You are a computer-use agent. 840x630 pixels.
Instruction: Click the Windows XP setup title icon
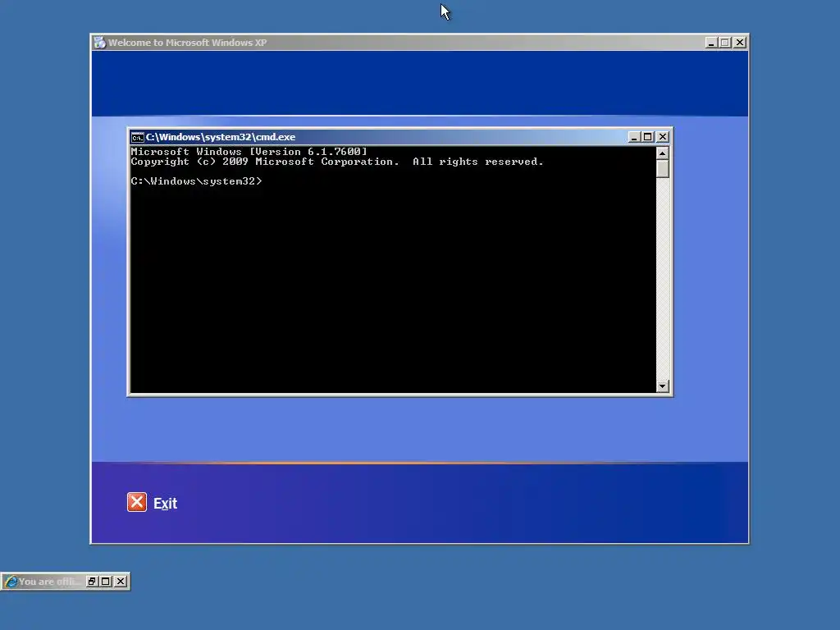coord(99,43)
